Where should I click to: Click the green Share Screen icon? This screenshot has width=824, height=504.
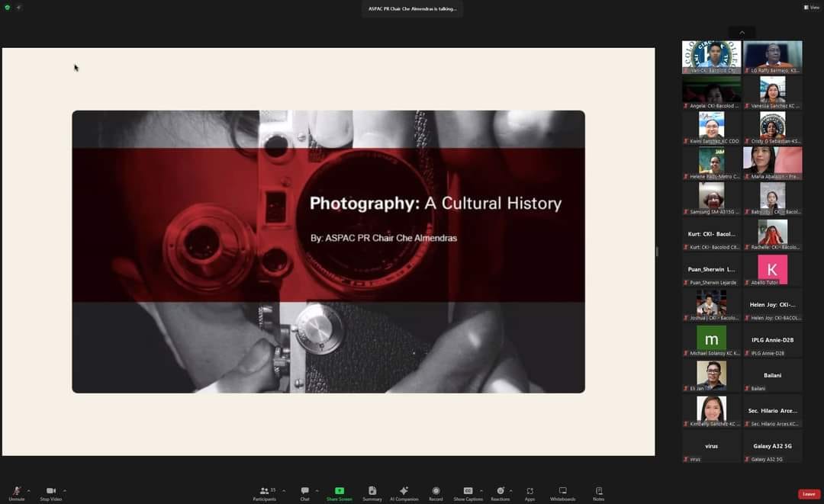pyautogui.click(x=340, y=493)
